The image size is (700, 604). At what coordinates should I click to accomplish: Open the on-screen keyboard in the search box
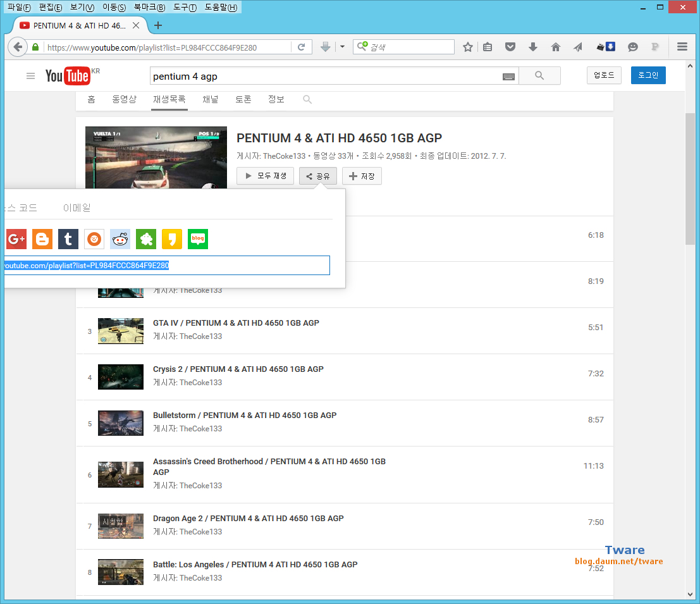pos(508,77)
